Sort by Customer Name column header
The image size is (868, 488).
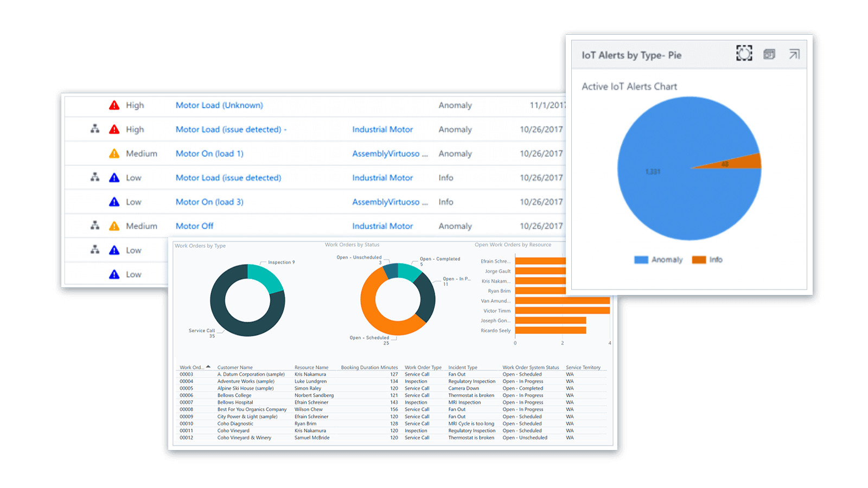tap(235, 367)
